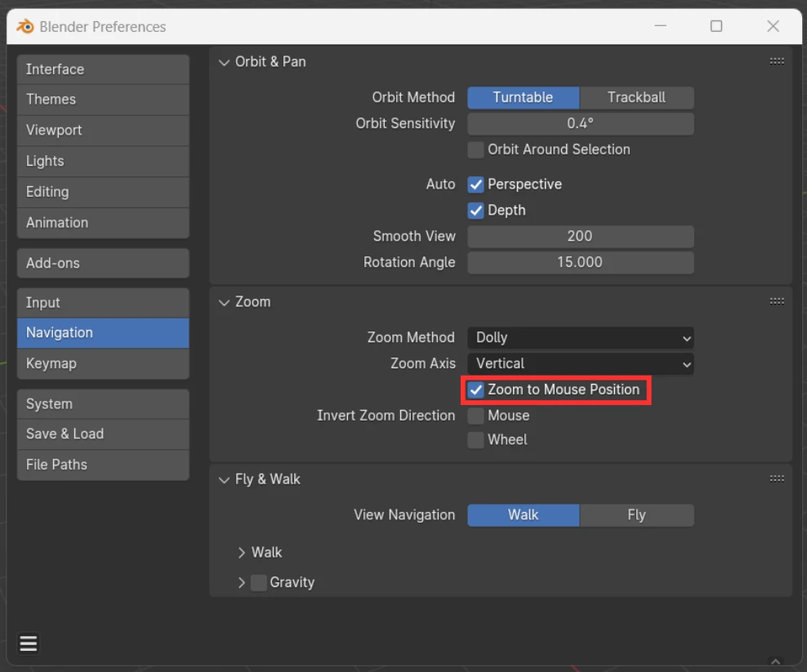Click the Smooth View 200 field
807x672 pixels.
coord(581,237)
